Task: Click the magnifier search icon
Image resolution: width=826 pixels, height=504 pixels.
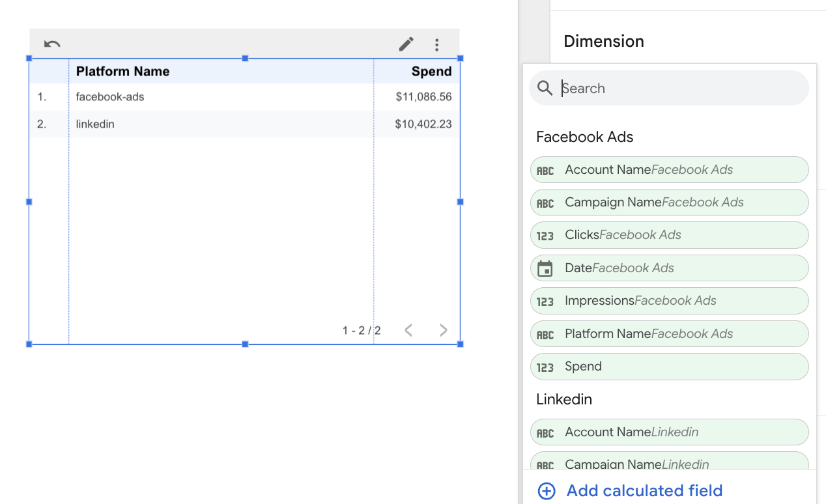Action: (545, 89)
